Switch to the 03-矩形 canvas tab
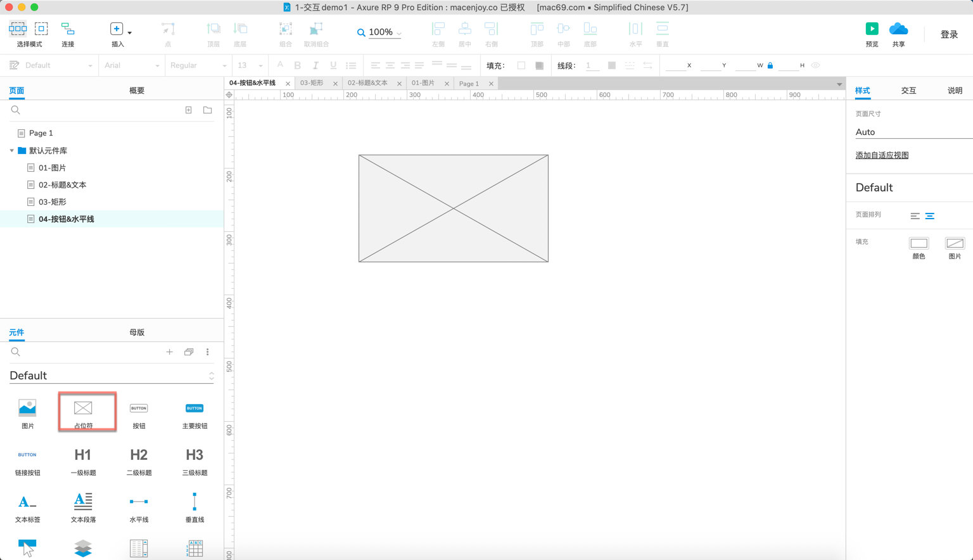 point(312,83)
